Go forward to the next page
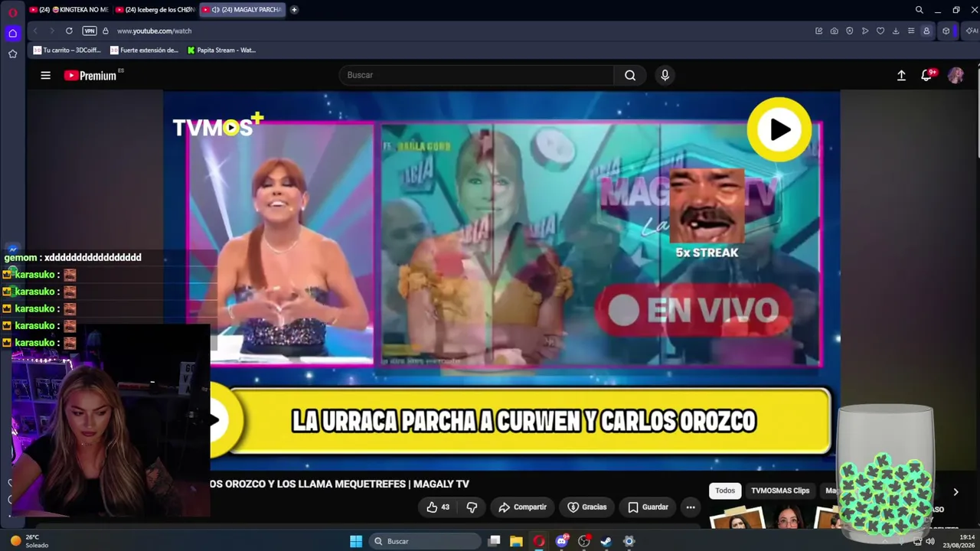Viewport: 980px width, 551px height. click(x=52, y=31)
